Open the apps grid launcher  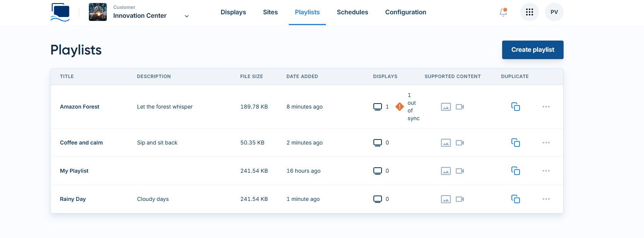[529, 12]
